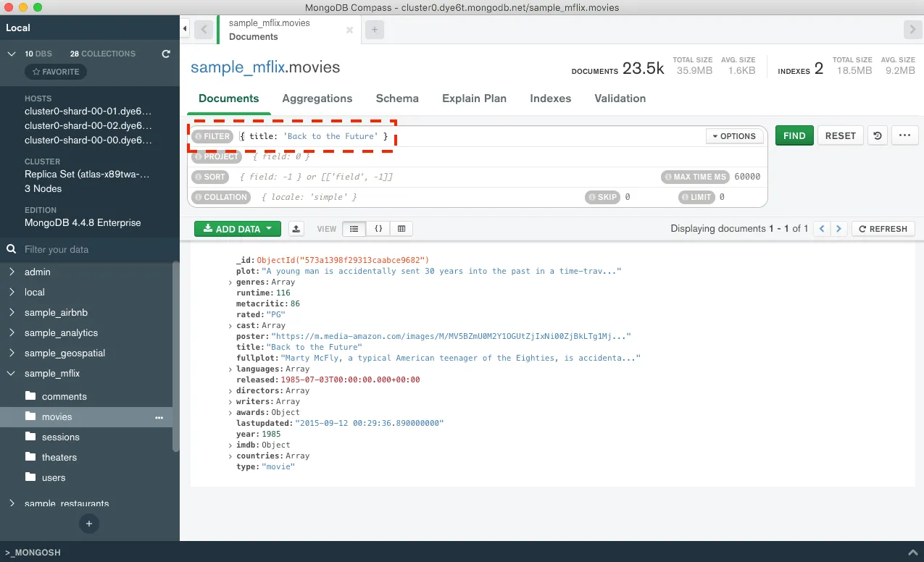The image size is (924, 562).
Task: Open the ADD DATA dropdown
Action: (237, 229)
